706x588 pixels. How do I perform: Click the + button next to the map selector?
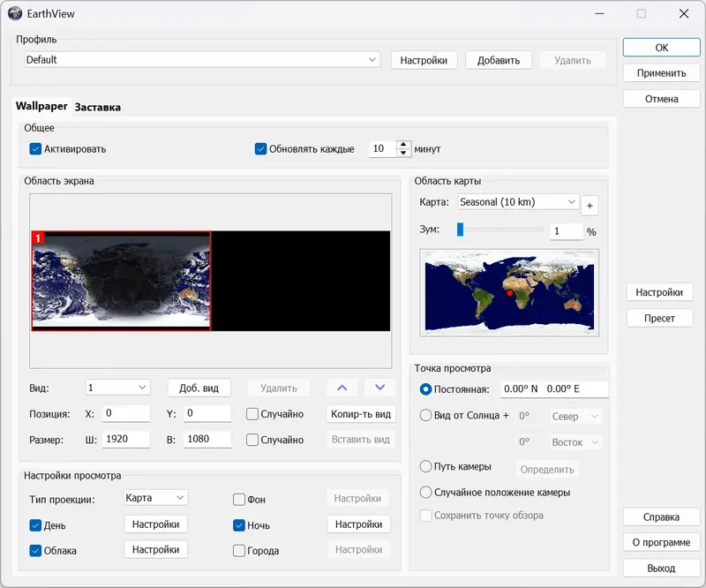tap(590, 205)
